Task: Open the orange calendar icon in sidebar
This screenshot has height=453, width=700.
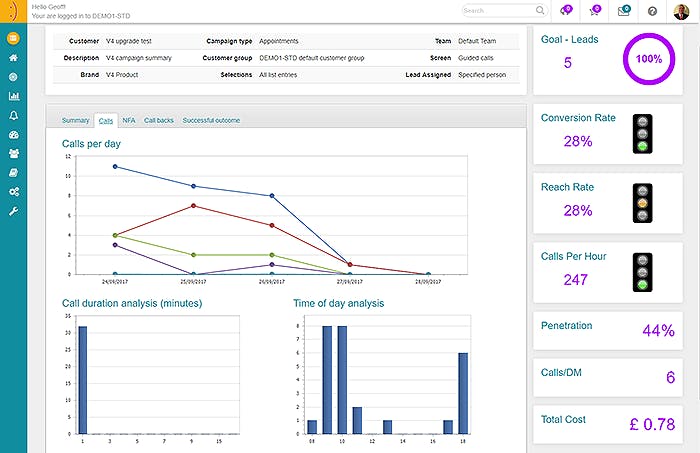Action: (13, 38)
